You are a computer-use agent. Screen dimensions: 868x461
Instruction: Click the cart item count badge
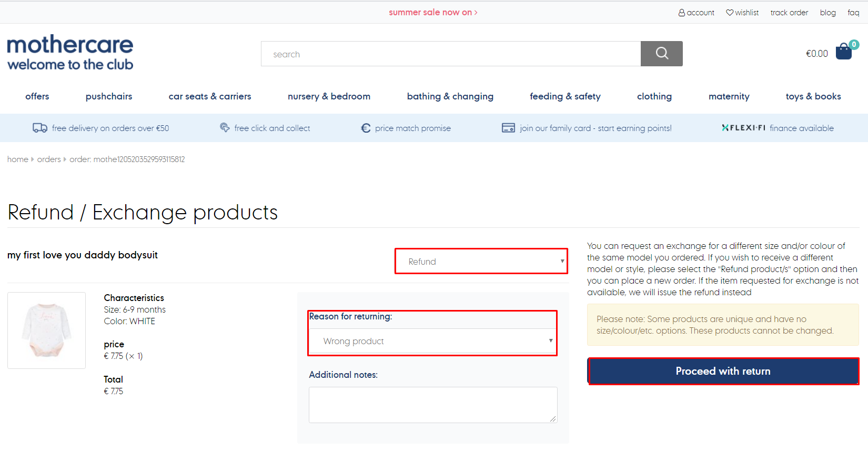(x=854, y=45)
